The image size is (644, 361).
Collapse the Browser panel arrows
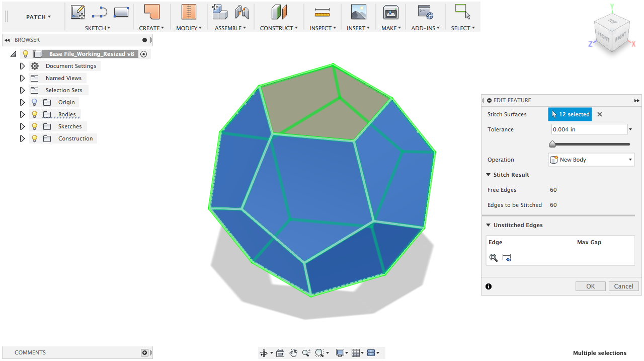click(x=8, y=40)
